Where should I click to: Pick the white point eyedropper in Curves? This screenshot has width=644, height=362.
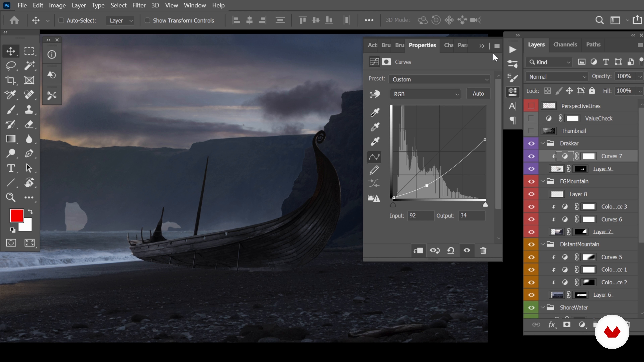374,141
